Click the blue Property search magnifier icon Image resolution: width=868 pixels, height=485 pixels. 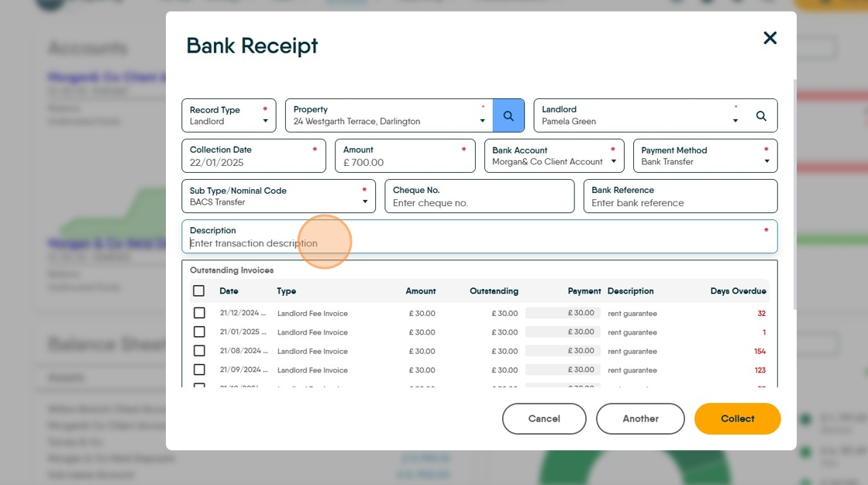pos(508,115)
